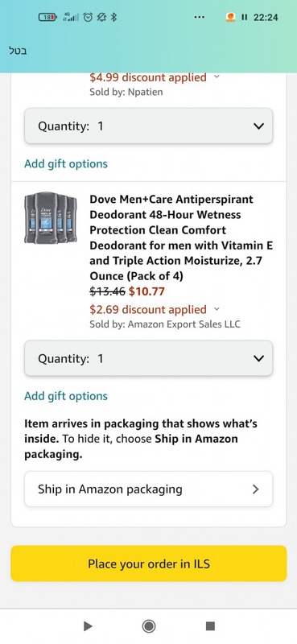Tap the alarm clock status icon
The height and width of the screenshot is (644, 297).
coord(88,17)
